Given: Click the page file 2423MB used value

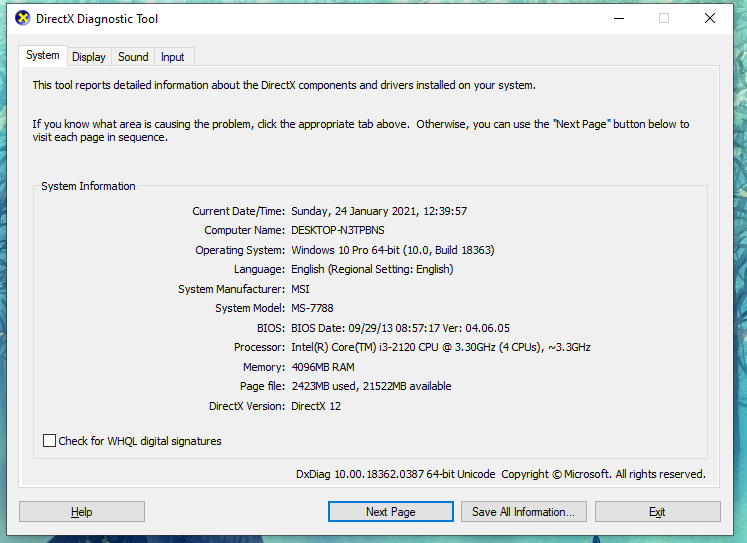Looking at the screenshot, I should pos(371,386).
